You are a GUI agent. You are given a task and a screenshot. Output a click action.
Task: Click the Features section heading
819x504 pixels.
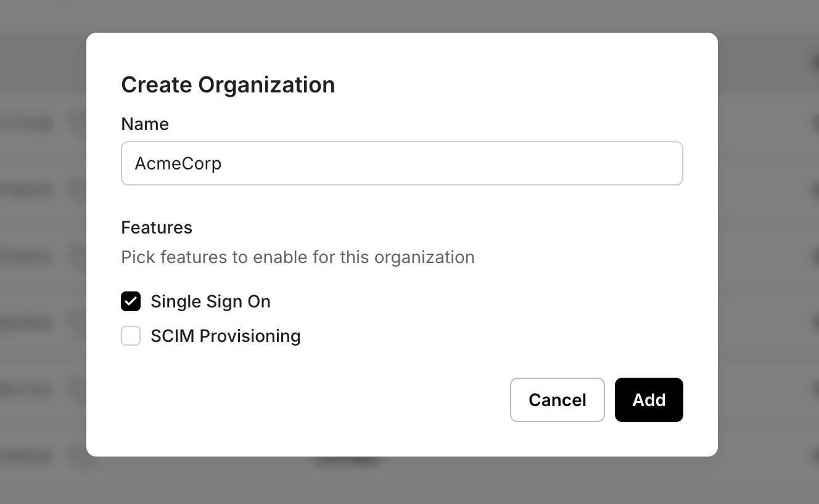(x=157, y=227)
